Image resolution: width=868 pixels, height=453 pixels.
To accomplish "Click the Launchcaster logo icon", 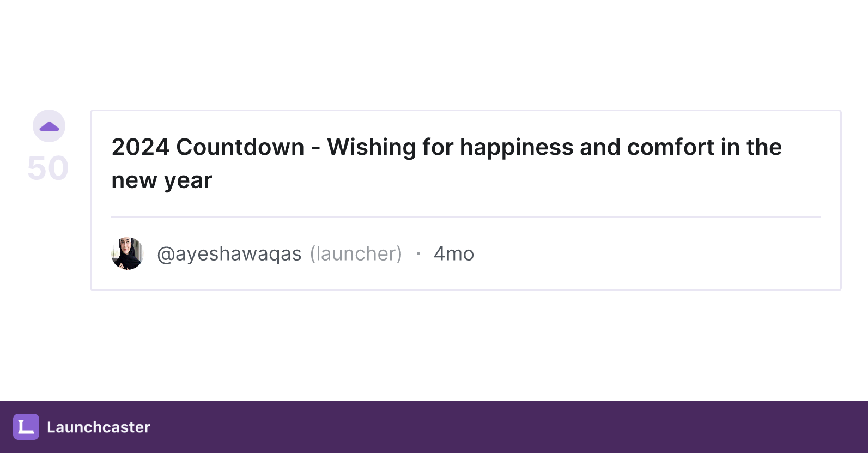I will [26, 427].
